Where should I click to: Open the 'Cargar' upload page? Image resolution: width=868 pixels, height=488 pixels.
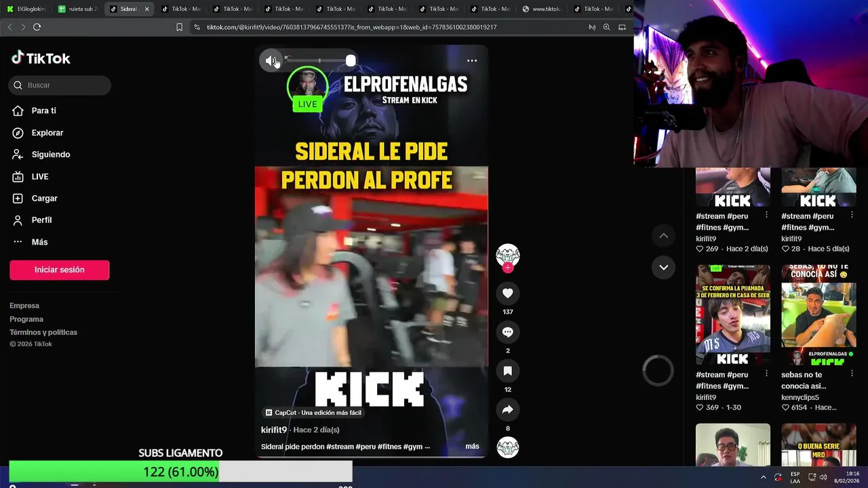[44, 198]
